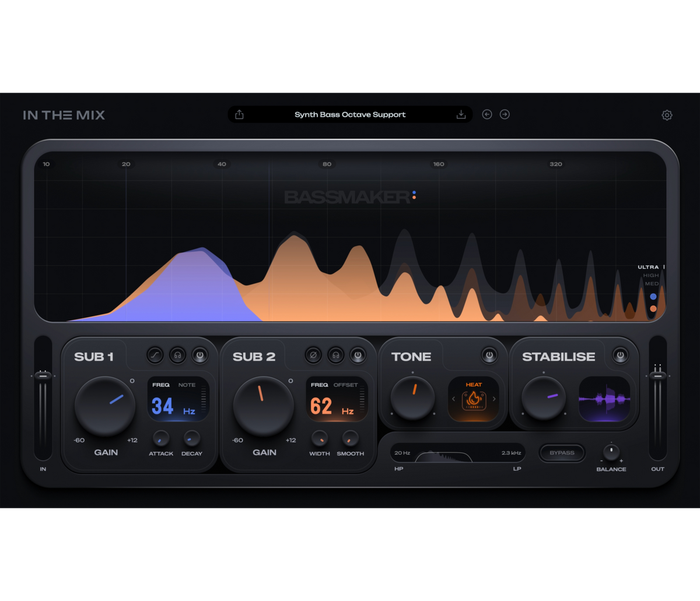Image resolution: width=700 pixels, height=601 pixels.
Task: Click the IN level fader handle
Action: pyautogui.click(x=43, y=375)
